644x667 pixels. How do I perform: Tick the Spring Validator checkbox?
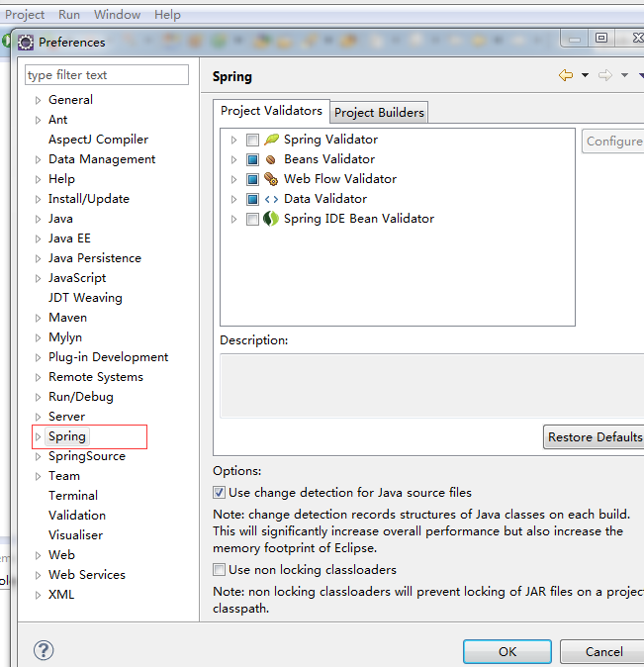pyautogui.click(x=252, y=140)
